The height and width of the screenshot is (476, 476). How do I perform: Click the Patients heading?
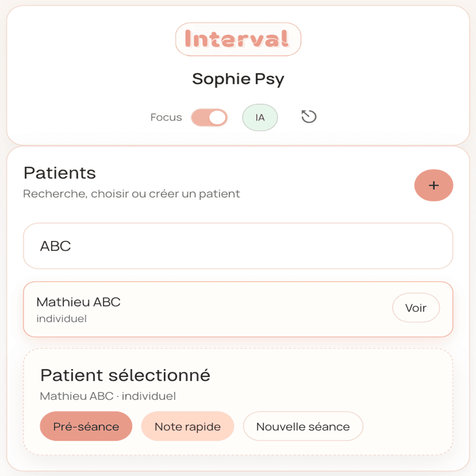(59, 173)
